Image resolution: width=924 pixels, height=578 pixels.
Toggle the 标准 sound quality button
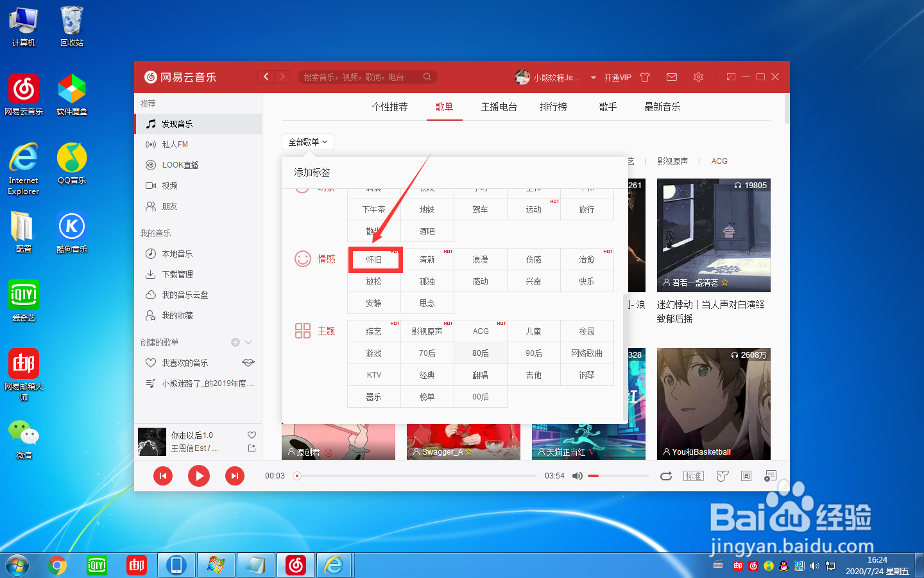[694, 476]
